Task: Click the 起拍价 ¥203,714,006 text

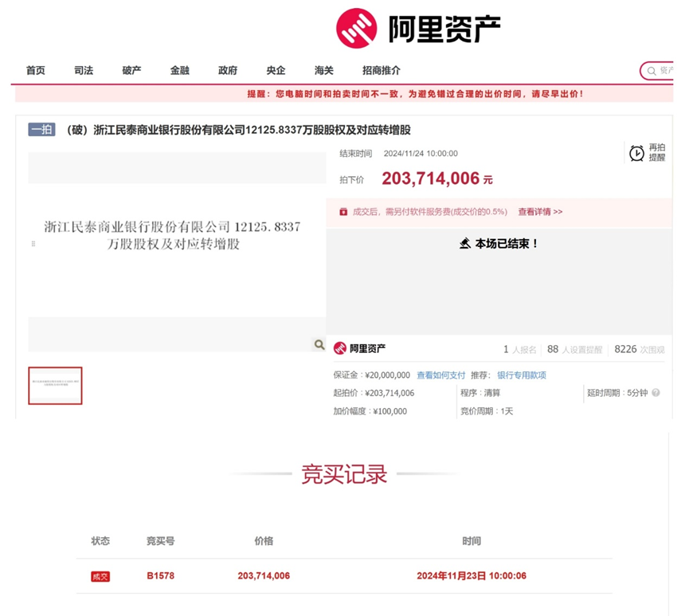Action: (x=374, y=393)
